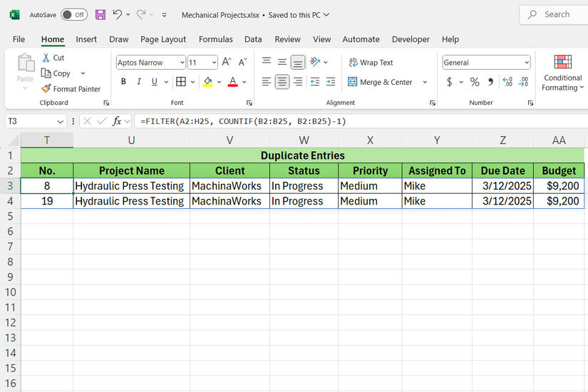
Task: Expand the General number format dropdown
Action: pyautogui.click(x=527, y=63)
